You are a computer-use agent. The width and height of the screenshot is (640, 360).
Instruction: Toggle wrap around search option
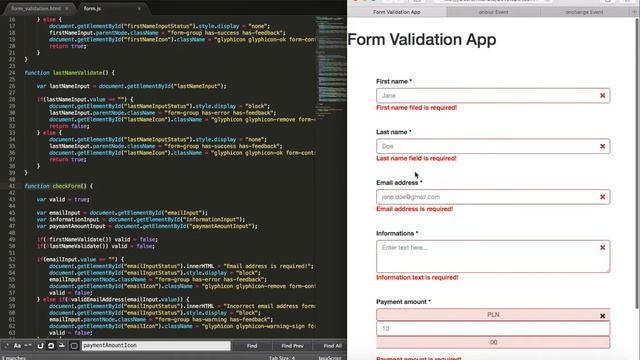click(51, 346)
